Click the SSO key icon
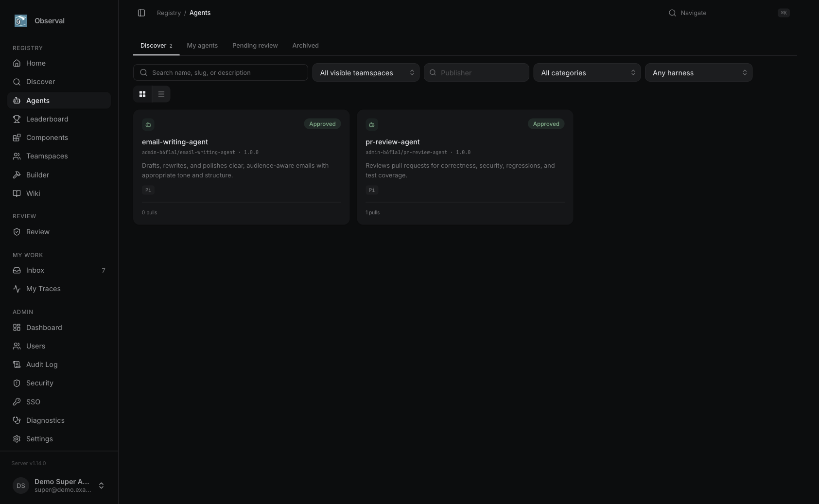This screenshot has height=504, width=819. [17, 402]
